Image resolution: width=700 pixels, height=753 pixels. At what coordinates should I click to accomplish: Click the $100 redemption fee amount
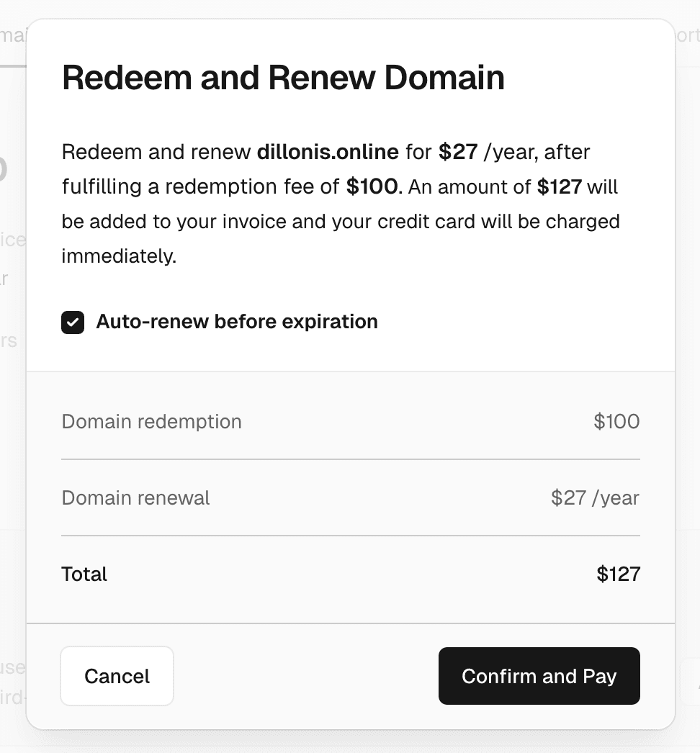[616, 422]
